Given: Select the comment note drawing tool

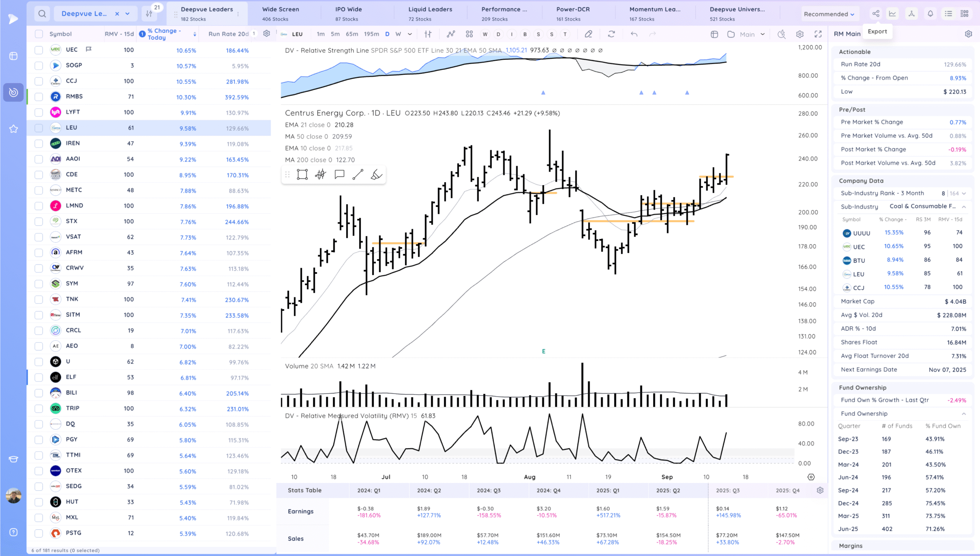Looking at the screenshot, I should [x=339, y=175].
